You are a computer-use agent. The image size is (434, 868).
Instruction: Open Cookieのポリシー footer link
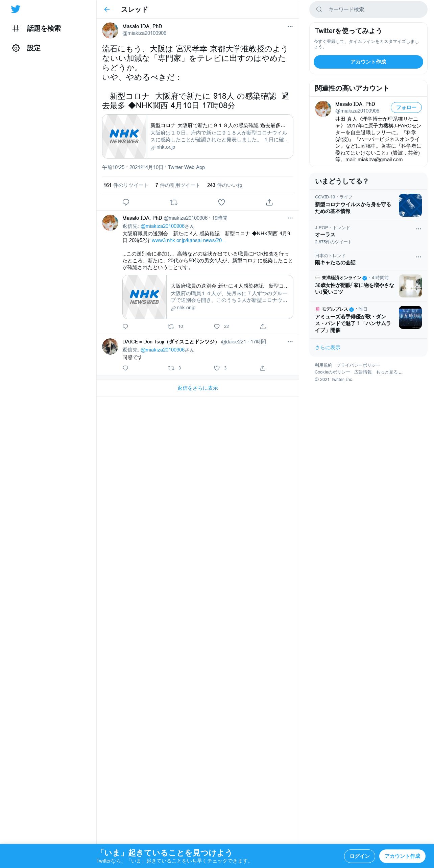(x=332, y=372)
